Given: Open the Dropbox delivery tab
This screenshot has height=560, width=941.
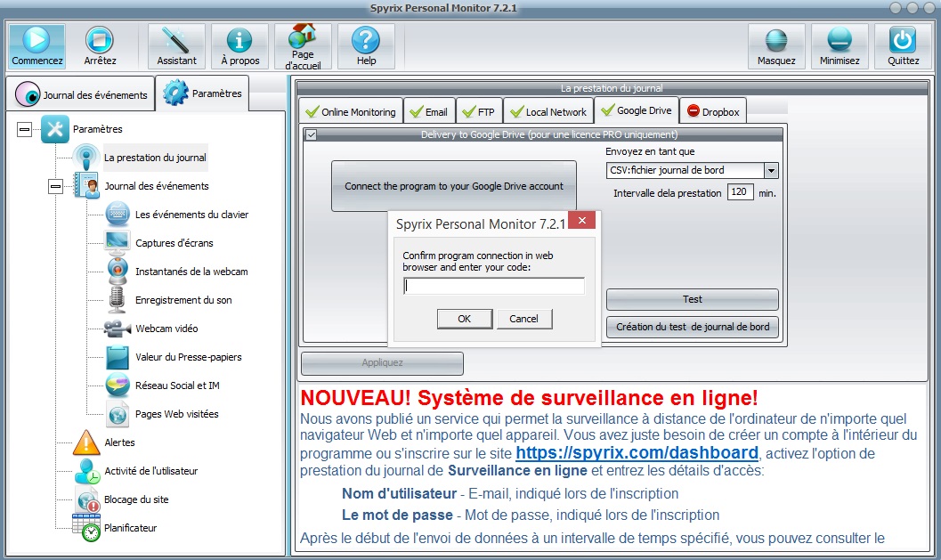Looking at the screenshot, I should coord(713,111).
